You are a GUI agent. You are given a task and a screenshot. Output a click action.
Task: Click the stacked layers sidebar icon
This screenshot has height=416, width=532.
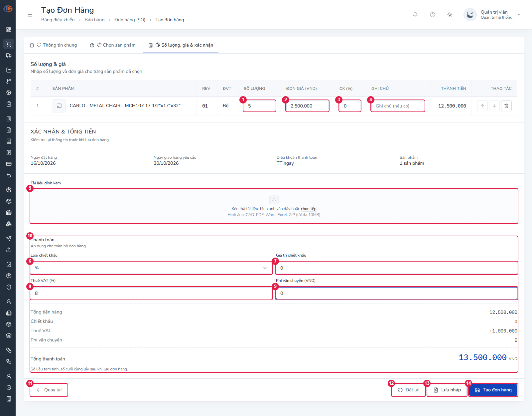pos(9,336)
